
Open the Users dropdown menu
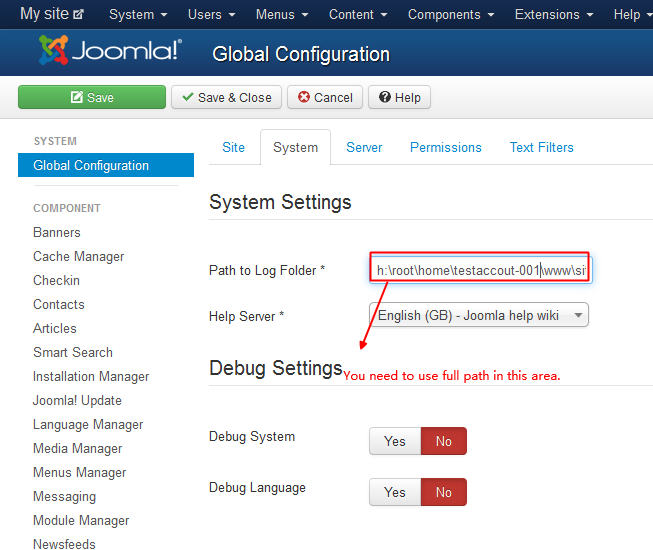point(211,15)
